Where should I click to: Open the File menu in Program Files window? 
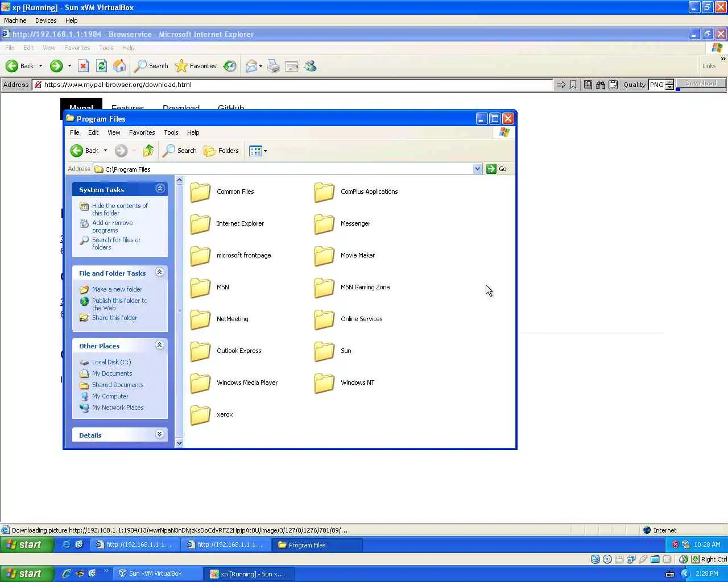click(75, 132)
